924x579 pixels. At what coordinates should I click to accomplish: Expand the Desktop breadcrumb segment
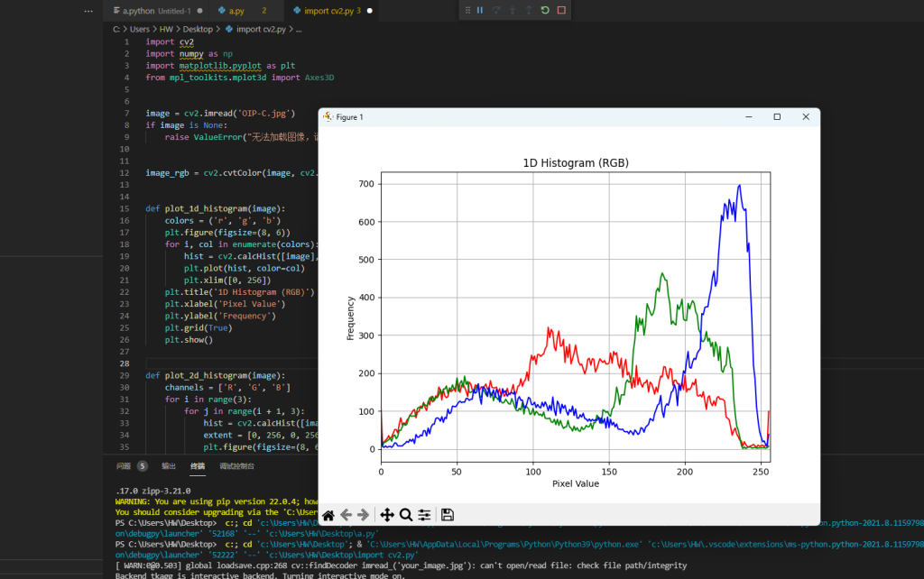198,29
